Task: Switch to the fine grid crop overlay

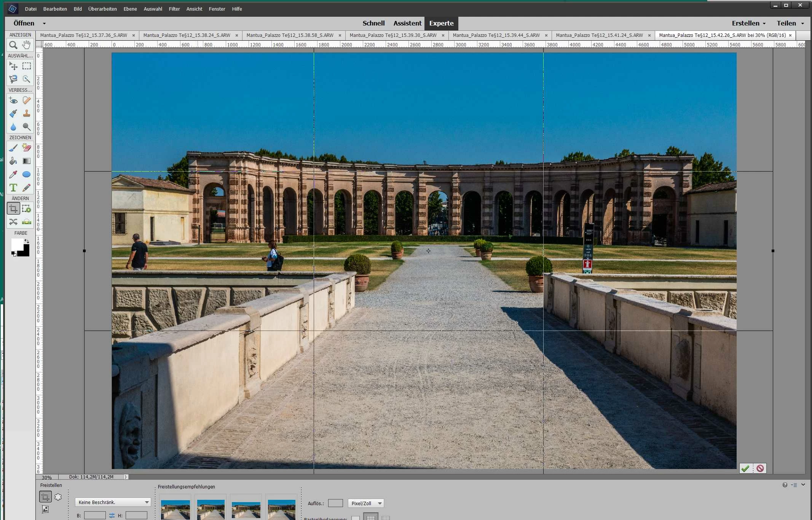Action: [386, 517]
